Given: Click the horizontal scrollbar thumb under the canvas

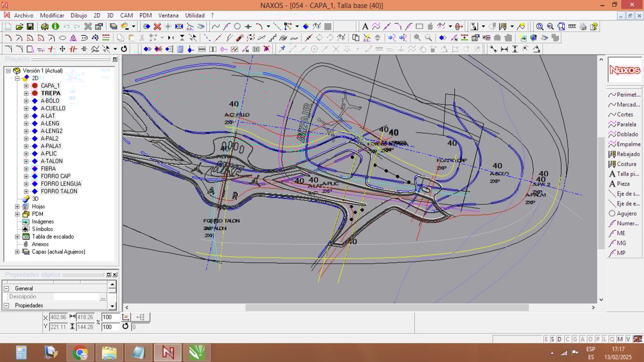Looking at the screenshot, I should click(387, 307).
